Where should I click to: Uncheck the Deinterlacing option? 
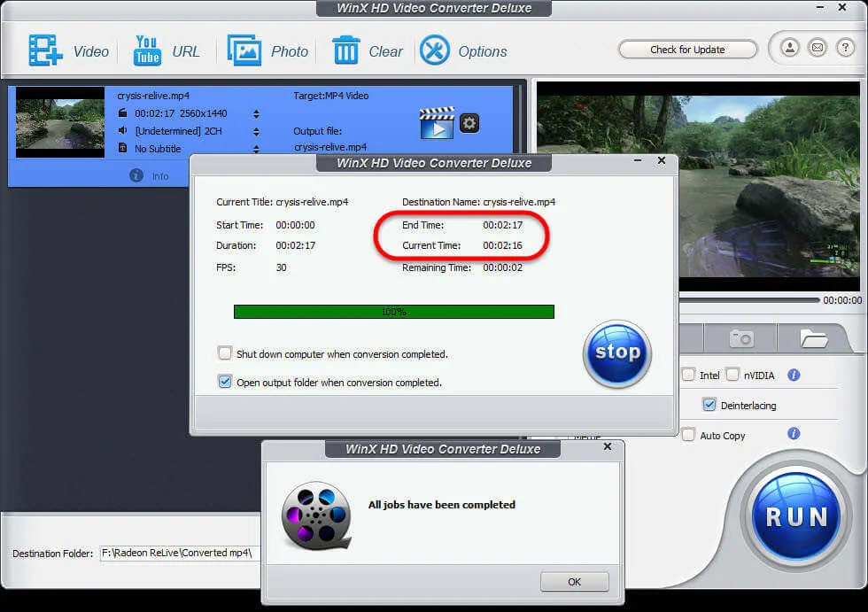click(x=709, y=405)
